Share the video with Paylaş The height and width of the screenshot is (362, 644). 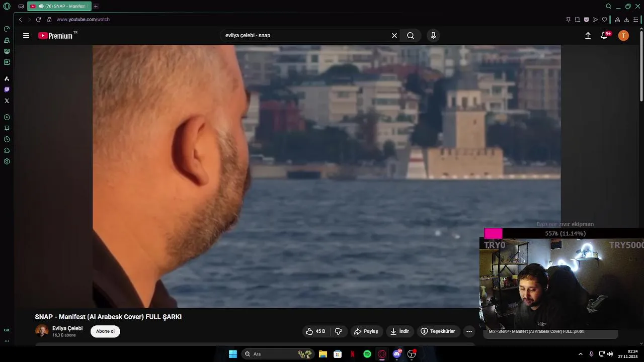[x=366, y=331]
